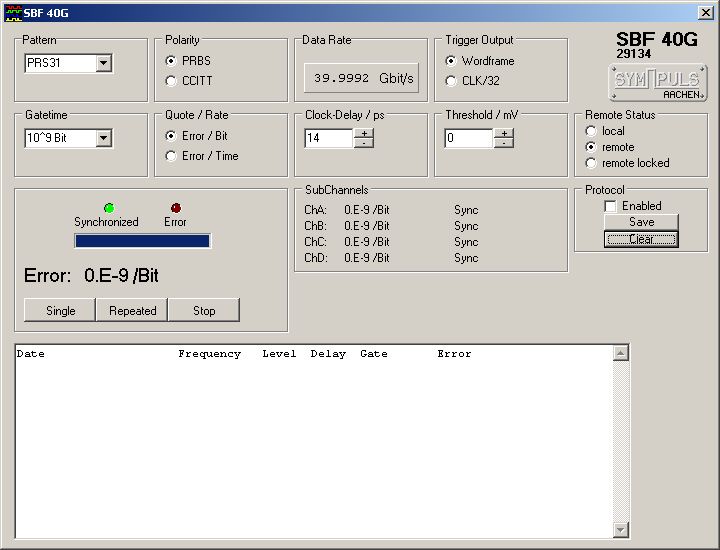Start Repeated measurement
Viewport: 720px width, 550px height.
coord(132,310)
